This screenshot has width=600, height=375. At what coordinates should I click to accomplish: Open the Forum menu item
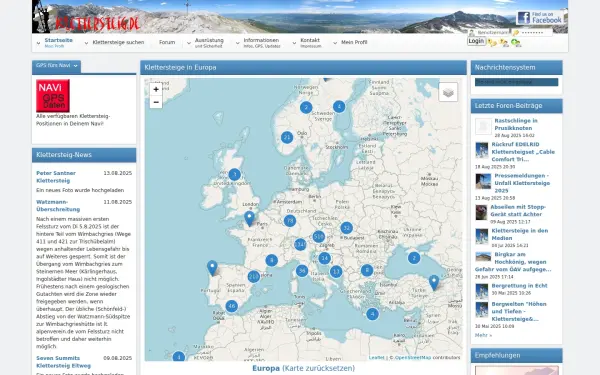point(167,42)
